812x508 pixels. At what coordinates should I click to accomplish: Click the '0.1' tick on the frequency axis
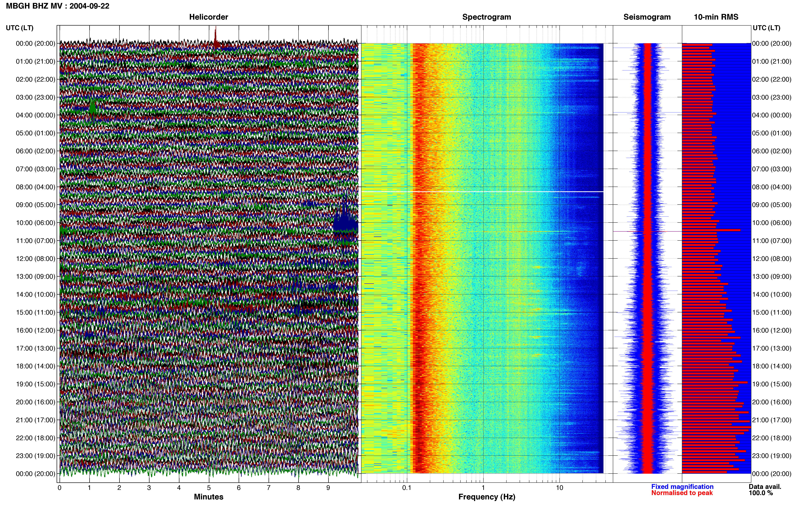click(x=407, y=488)
